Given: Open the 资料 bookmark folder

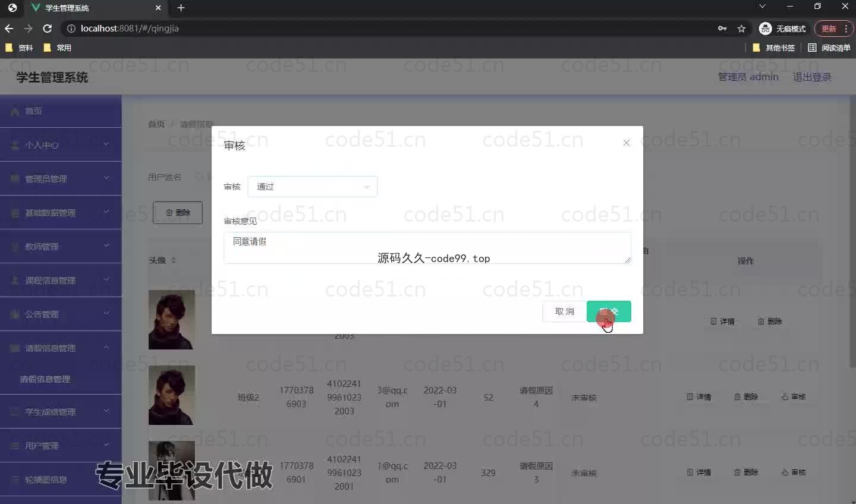Looking at the screenshot, I should 19,48.
